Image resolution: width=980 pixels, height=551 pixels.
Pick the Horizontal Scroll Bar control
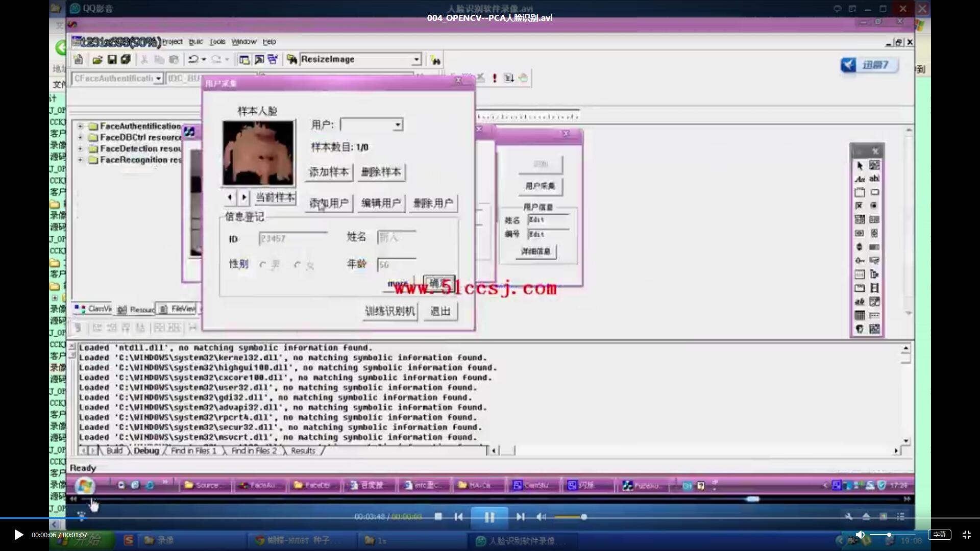click(860, 233)
